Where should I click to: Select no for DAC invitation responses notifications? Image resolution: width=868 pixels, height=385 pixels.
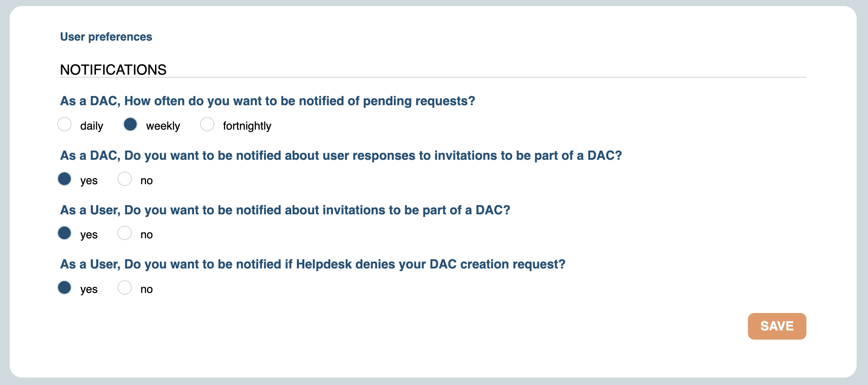pos(124,179)
